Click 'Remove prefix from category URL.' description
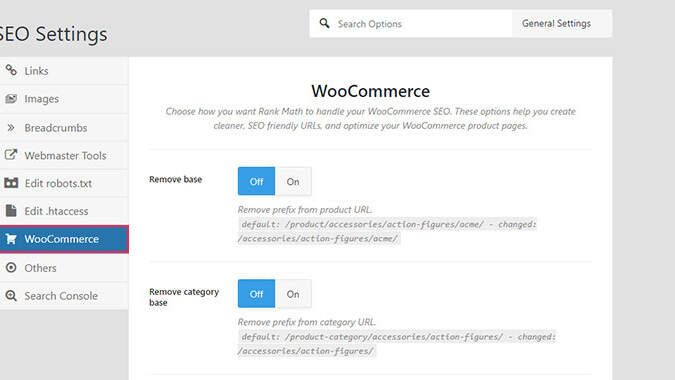This screenshot has width=675, height=380. click(x=307, y=322)
